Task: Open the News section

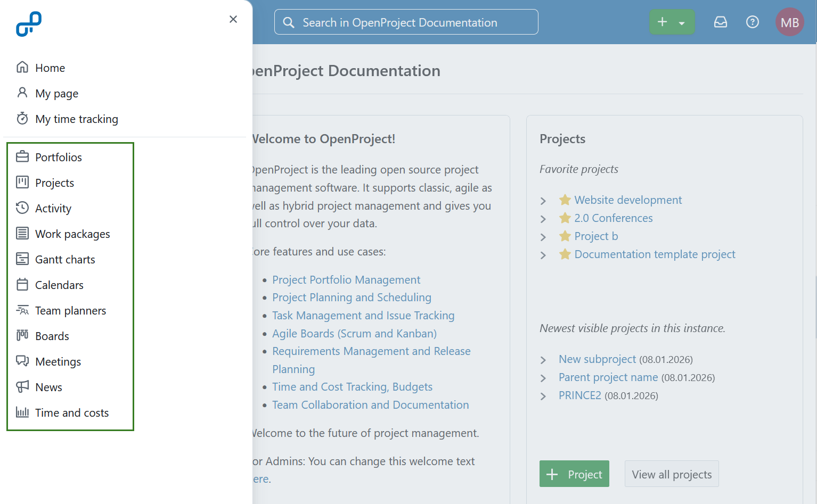Action: pyautogui.click(x=48, y=387)
